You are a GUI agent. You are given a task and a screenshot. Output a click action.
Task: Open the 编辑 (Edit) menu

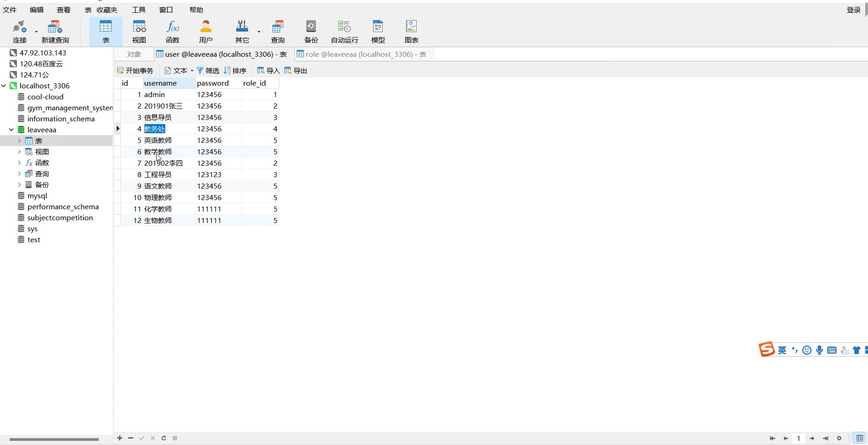click(37, 10)
